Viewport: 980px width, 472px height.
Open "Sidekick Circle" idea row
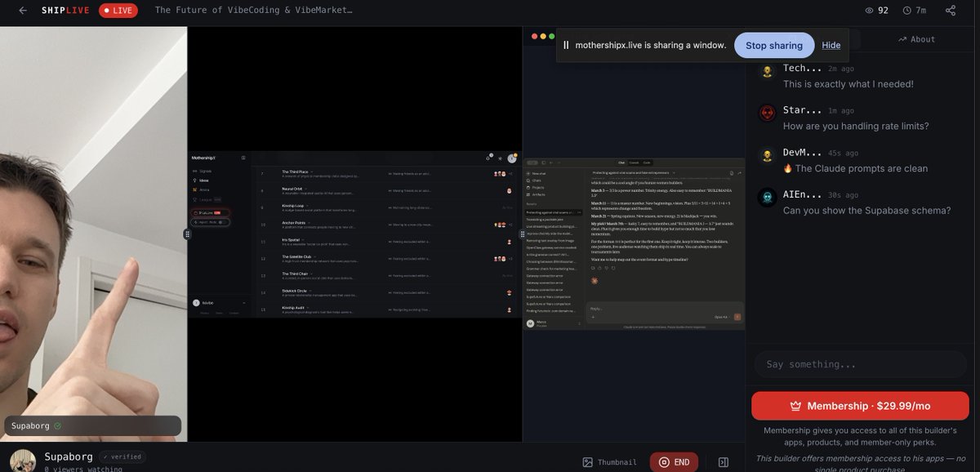pos(387,292)
